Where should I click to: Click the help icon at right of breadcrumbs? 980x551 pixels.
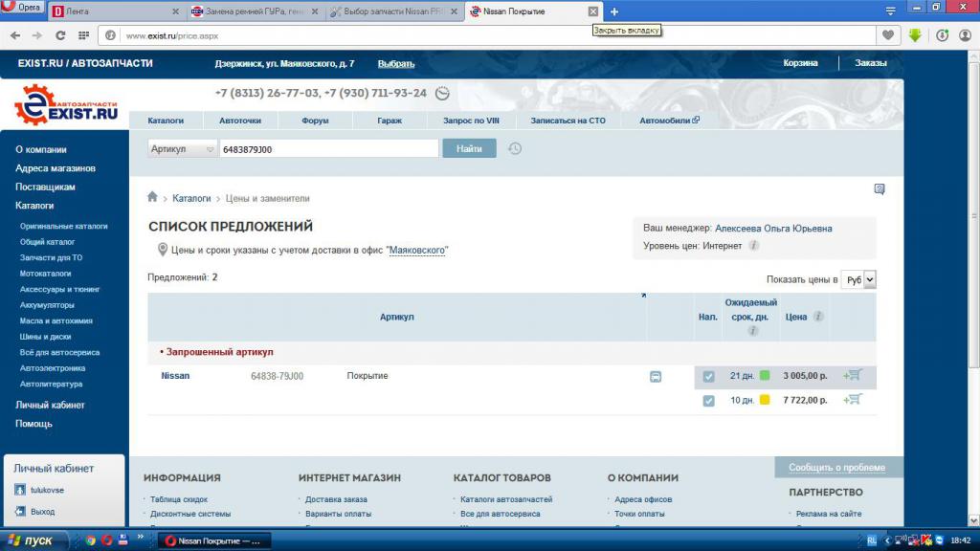[x=880, y=188]
